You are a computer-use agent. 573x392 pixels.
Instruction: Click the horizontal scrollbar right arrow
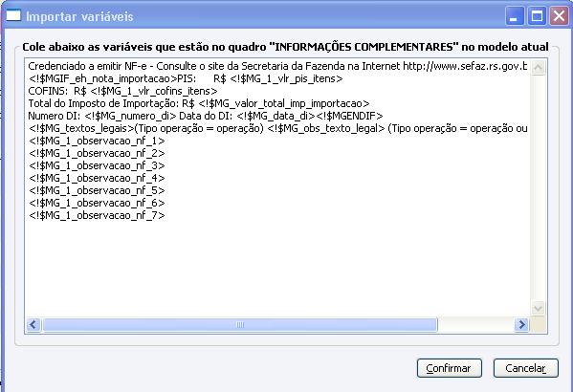[x=521, y=324]
